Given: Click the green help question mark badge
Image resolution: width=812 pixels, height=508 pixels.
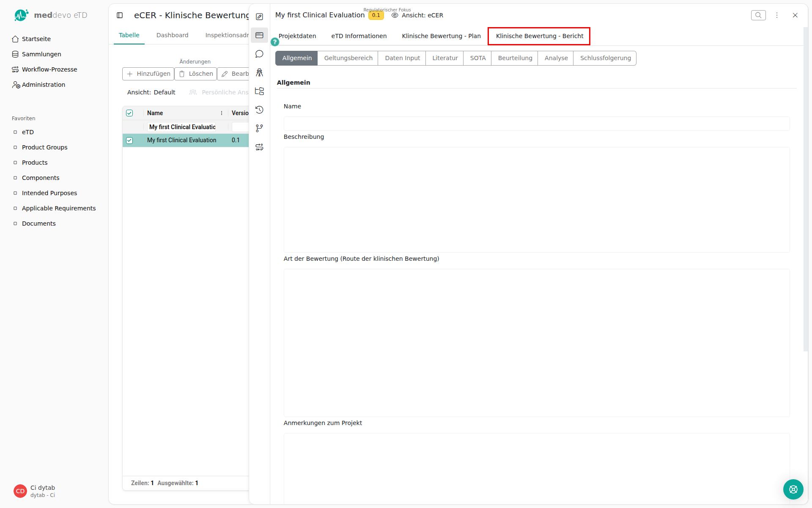Looking at the screenshot, I should click(275, 42).
